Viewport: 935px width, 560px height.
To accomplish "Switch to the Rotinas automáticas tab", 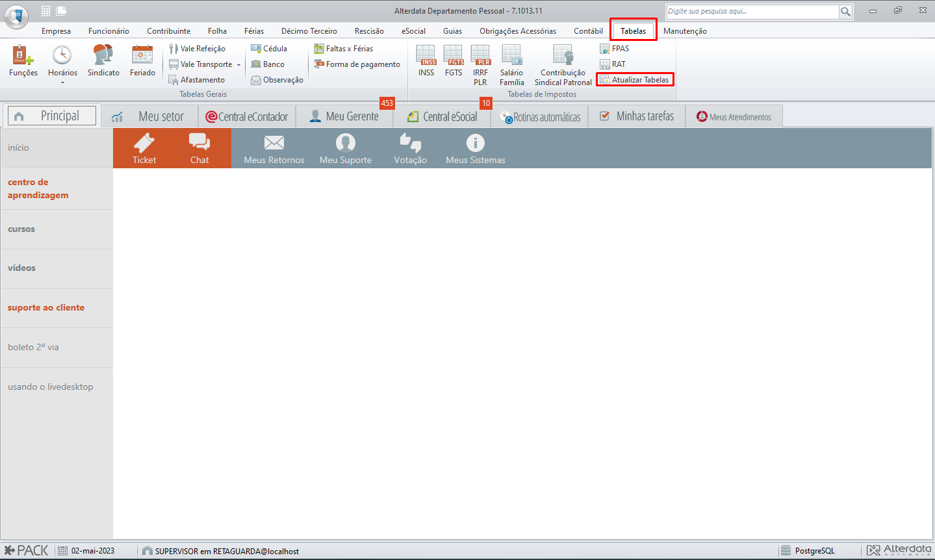I will tap(540, 116).
